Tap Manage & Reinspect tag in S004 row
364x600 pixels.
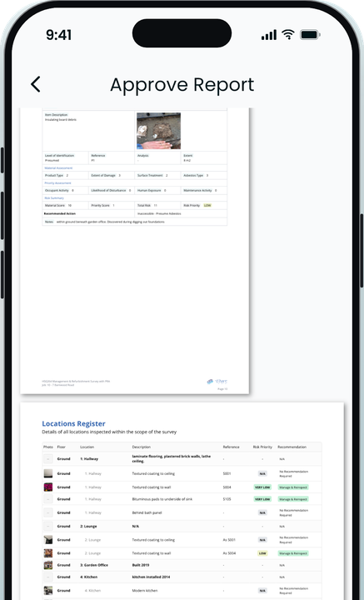click(x=293, y=487)
